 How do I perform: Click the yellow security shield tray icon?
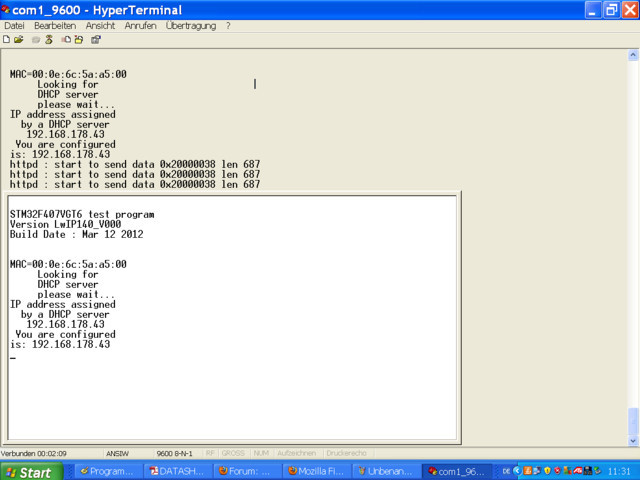547,471
